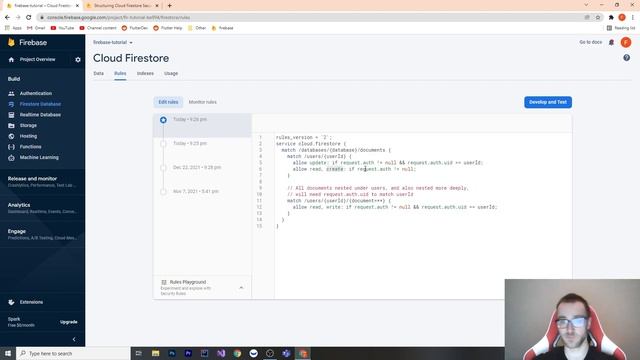640x360 pixels.
Task: Click the Go to docs link
Action: [x=590, y=42]
